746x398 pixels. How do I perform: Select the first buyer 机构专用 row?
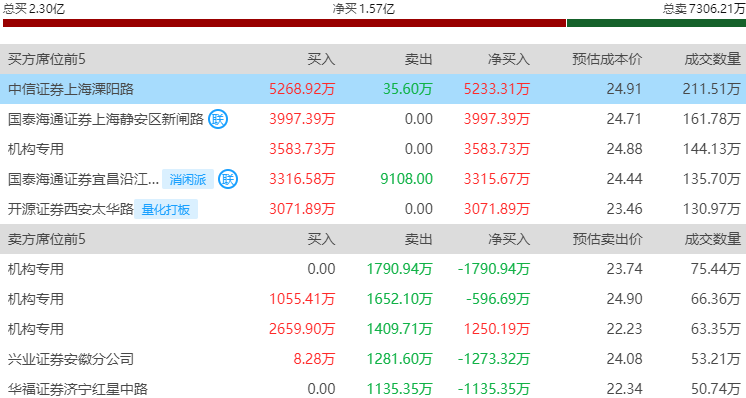tap(373, 149)
